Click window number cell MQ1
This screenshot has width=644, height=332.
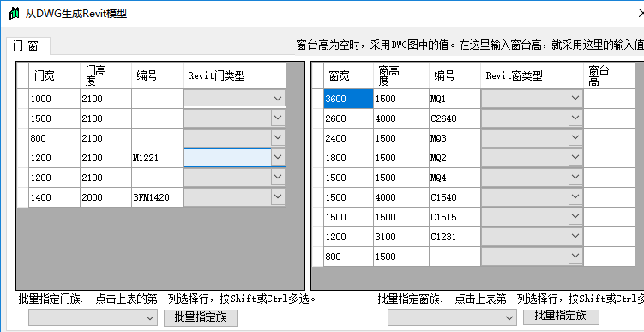pos(454,99)
